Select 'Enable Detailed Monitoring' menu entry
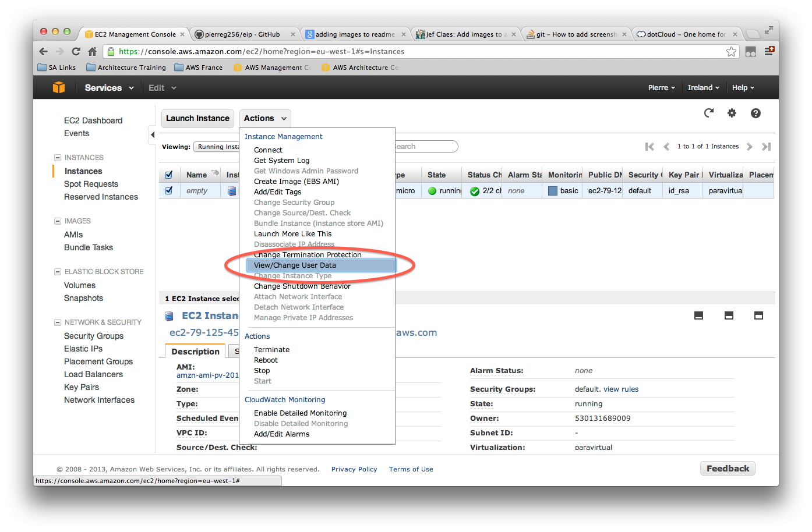Viewport: 812px width, 532px height. tap(300, 413)
